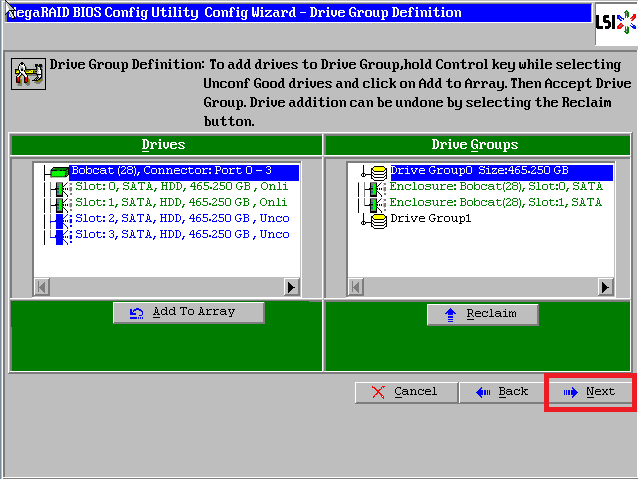This screenshot has height=479, width=638.
Task: Select Enclosure Bobcat(28) Slot:0 in Drive Groups
Action: coord(495,187)
